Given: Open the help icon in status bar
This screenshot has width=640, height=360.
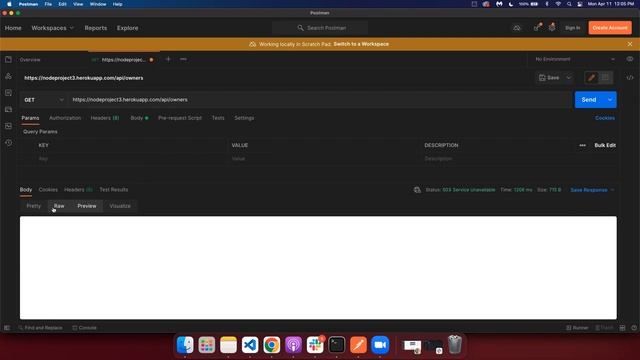Looking at the screenshot, I should pyautogui.click(x=634, y=328).
